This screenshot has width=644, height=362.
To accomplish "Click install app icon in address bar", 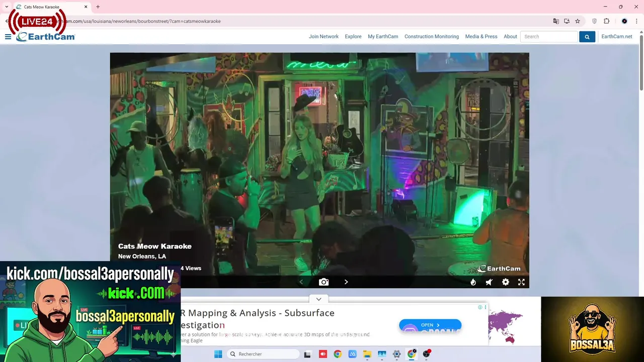I will pos(567,21).
